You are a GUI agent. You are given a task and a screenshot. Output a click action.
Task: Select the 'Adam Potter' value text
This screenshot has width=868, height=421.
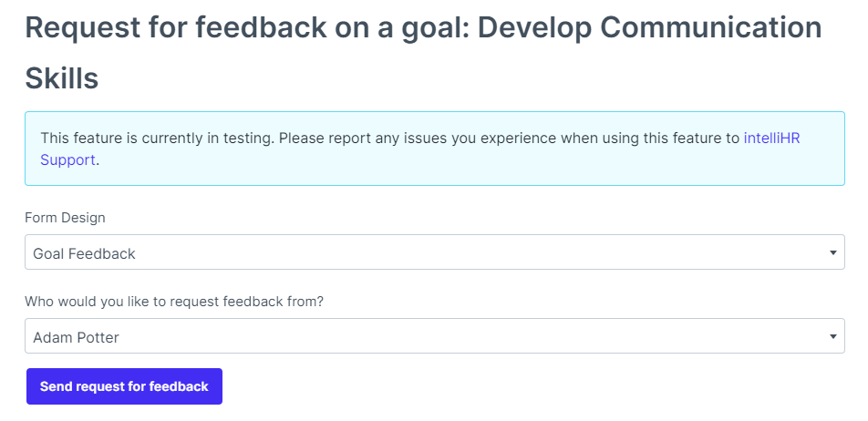[x=76, y=337]
